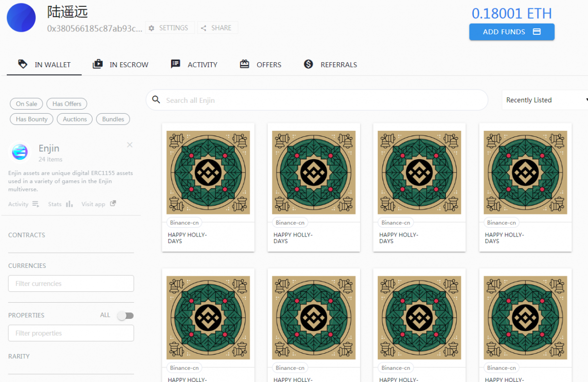588x382 pixels.
Task: Open the Recently Listed sort dropdown
Action: (545, 100)
